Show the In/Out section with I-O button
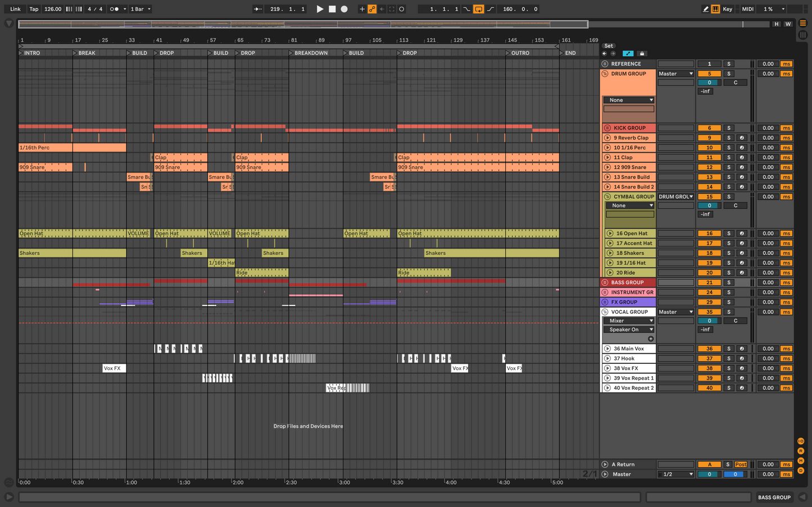Viewport: 812px width, 507px height. click(801, 441)
